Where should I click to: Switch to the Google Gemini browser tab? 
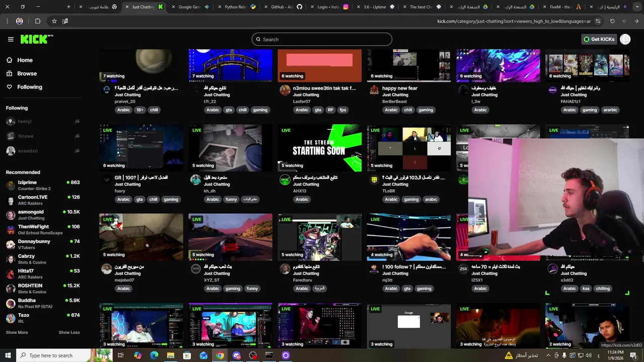pos(190,7)
